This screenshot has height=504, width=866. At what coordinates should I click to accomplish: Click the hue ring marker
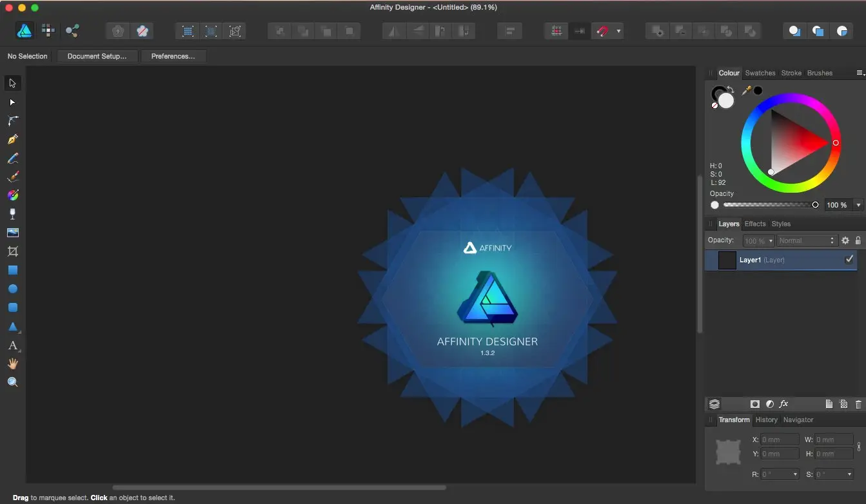(836, 142)
